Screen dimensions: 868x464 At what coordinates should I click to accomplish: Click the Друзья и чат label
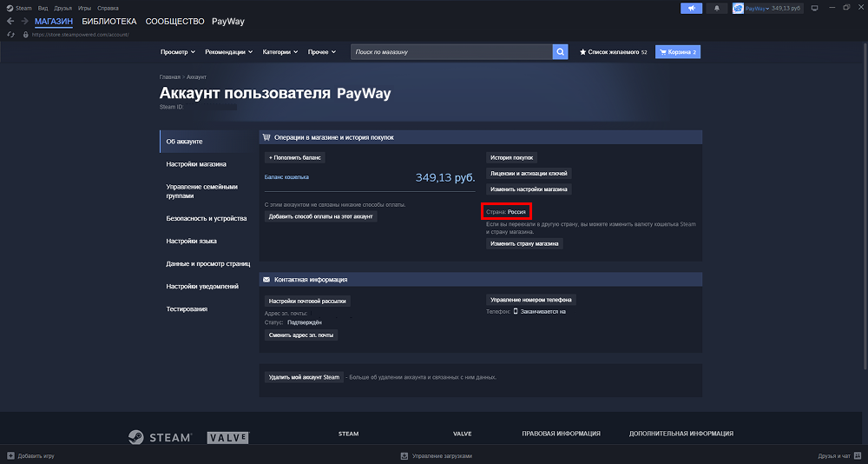pyautogui.click(x=834, y=455)
